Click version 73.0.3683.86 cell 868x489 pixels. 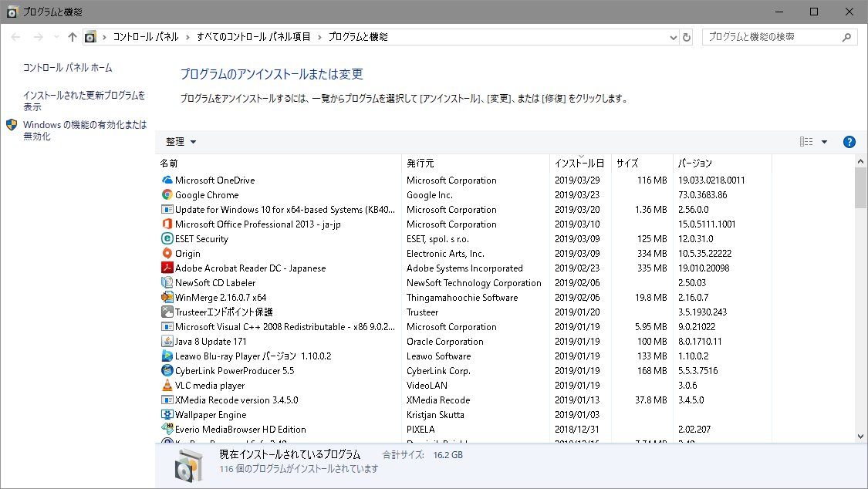click(x=702, y=194)
